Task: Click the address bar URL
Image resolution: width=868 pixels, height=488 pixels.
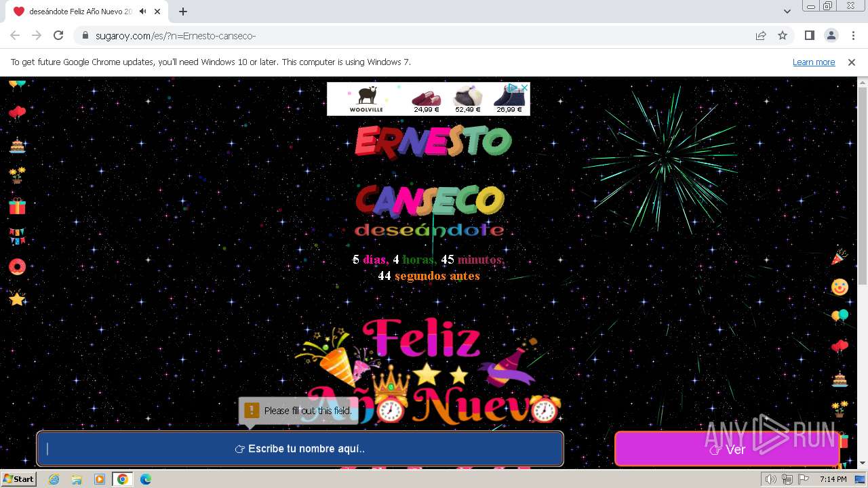Action: [176, 35]
